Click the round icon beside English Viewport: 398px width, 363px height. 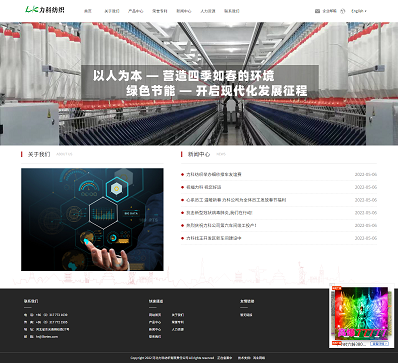(x=343, y=11)
